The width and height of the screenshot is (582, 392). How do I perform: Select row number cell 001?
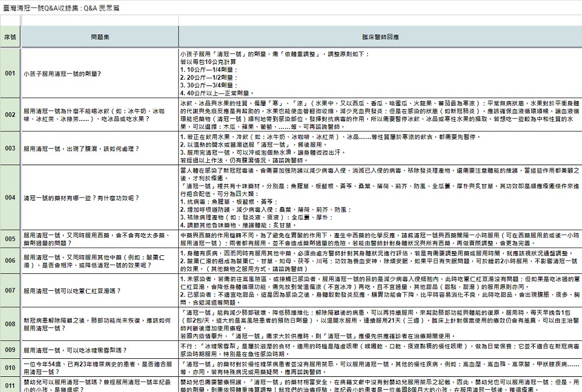[10, 73]
